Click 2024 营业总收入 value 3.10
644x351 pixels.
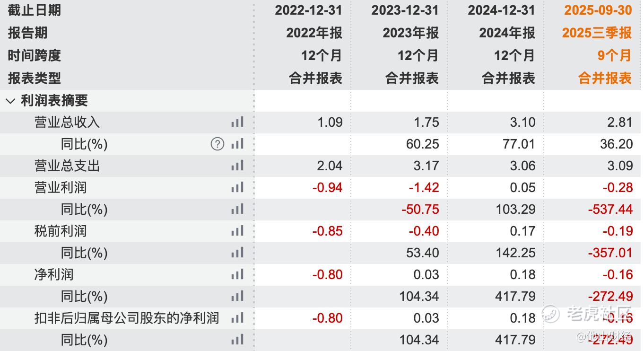[522, 122]
